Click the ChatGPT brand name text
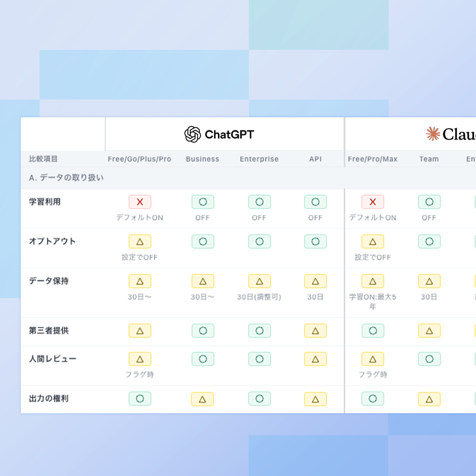476x476 pixels. coord(229,135)
